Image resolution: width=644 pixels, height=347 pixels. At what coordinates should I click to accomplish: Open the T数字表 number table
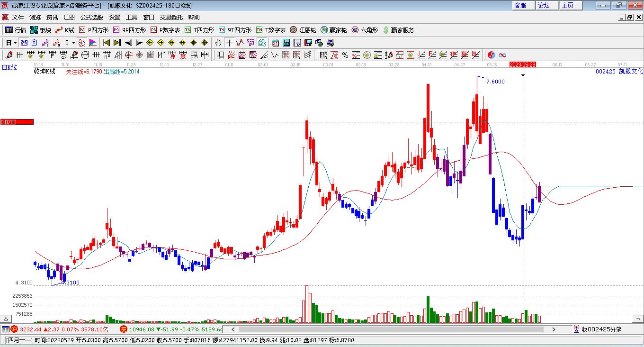coord(271,30)
